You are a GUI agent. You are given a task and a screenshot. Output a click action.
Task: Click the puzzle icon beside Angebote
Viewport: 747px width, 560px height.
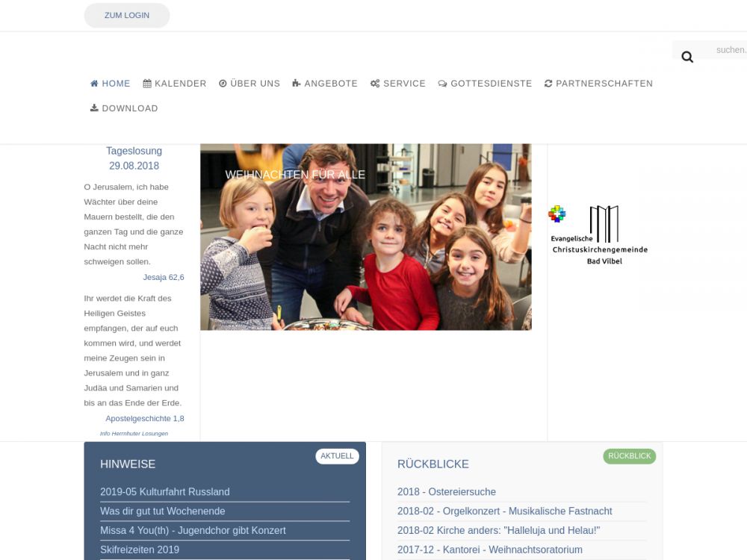point(297,84)
